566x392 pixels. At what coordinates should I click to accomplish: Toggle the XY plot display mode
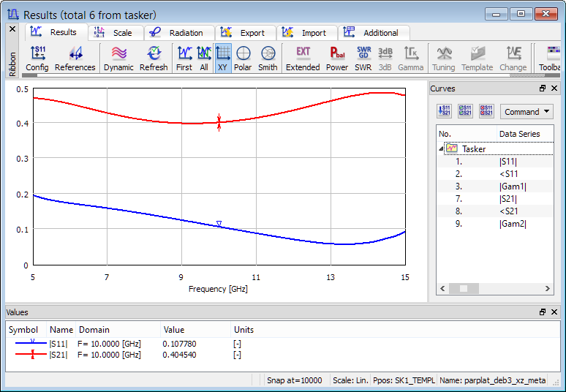tap(224, 58)
